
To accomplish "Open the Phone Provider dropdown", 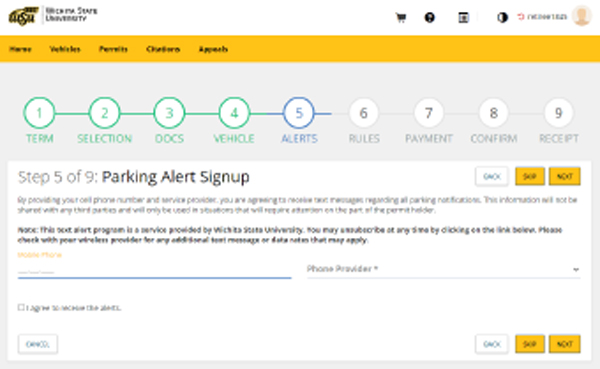I will click(x=443, y=269).
